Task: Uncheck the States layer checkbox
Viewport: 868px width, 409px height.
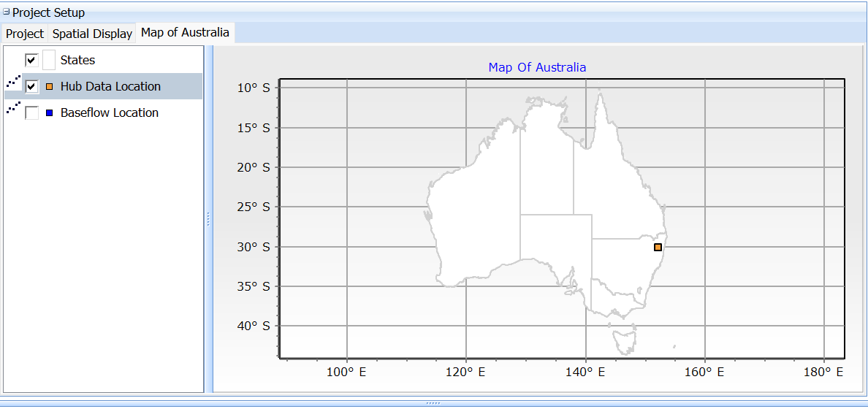Action: pos(31,60)
